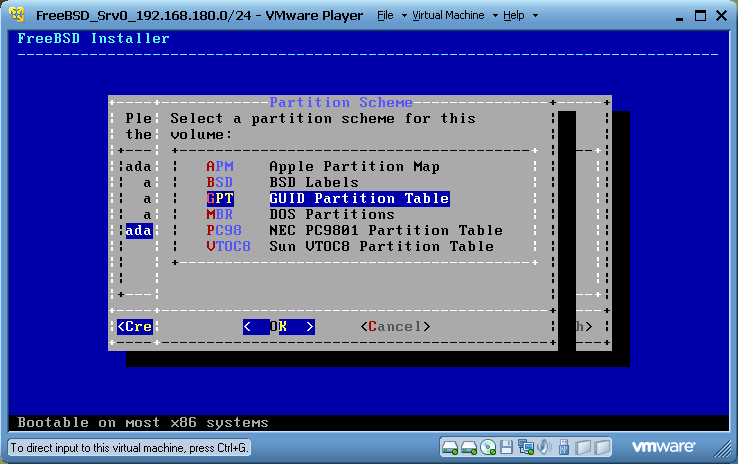Viewport: 738px width, 464px height.
Task: Open the Virtual Machine menu
Action: coord(448,16)
